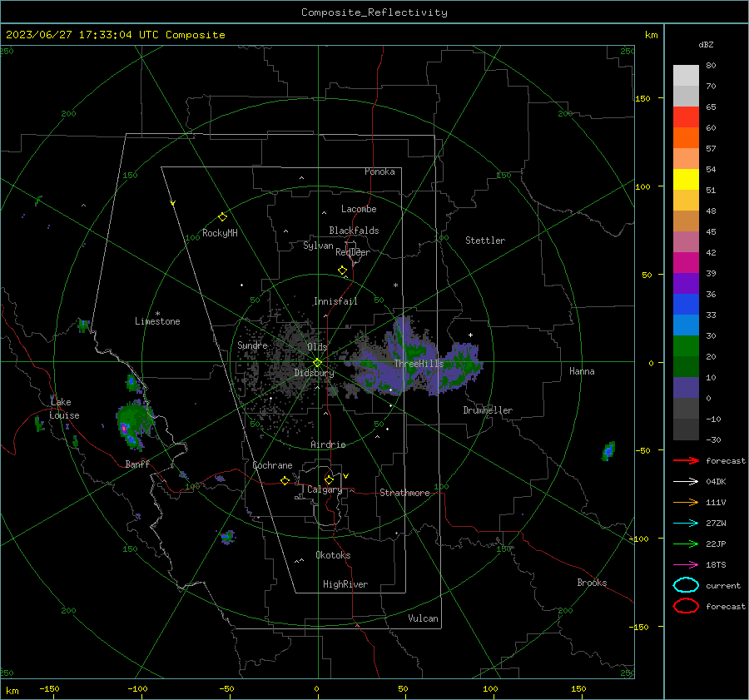Select the yellow diamond marker near Cochrane
Screen dimensions: 749x700
(x=285, y=480)
